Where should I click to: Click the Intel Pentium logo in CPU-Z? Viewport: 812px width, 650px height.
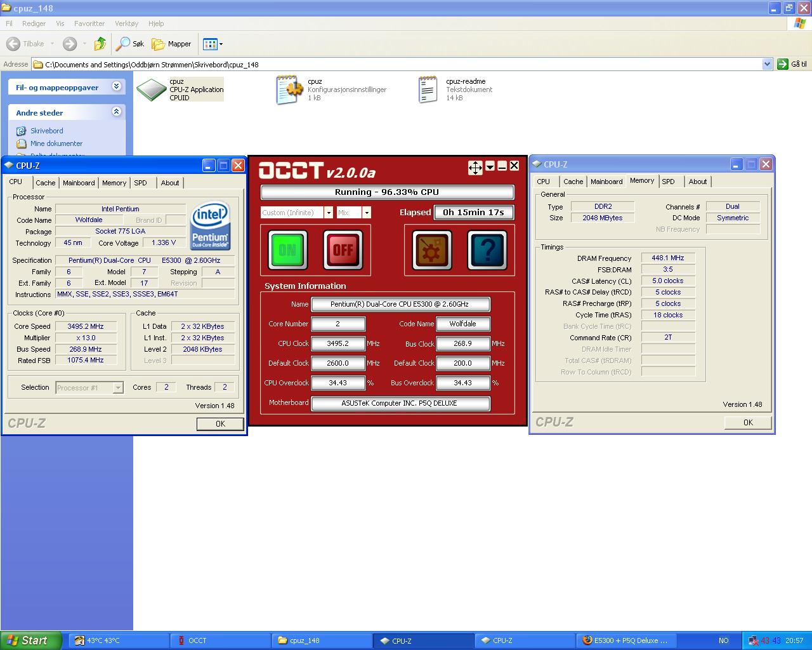point(211,226)
